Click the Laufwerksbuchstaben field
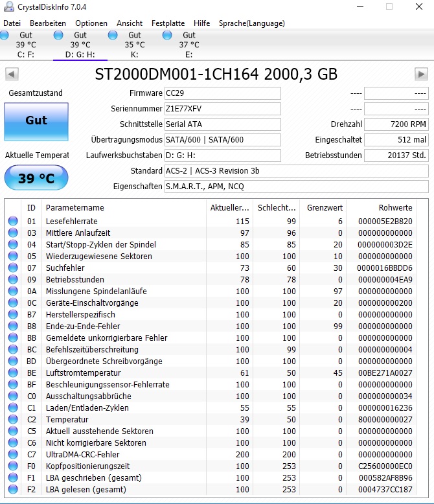434x504 pixels. (222, 155)
